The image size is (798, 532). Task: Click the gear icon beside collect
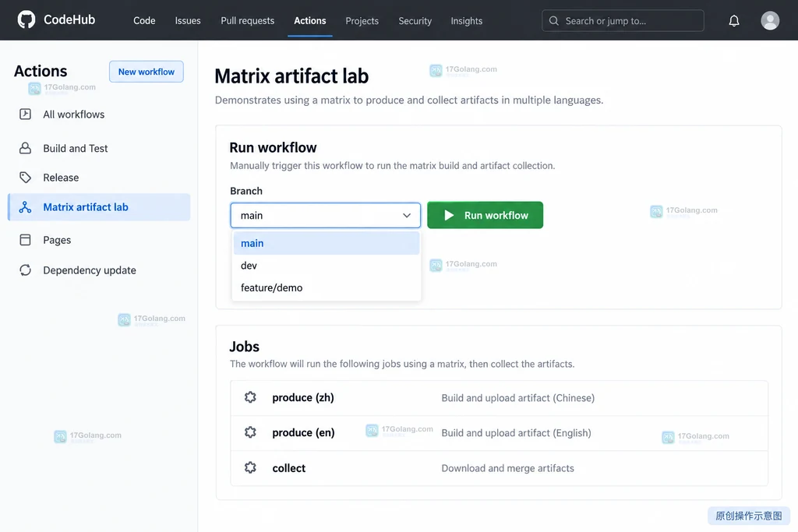(250, 467)
